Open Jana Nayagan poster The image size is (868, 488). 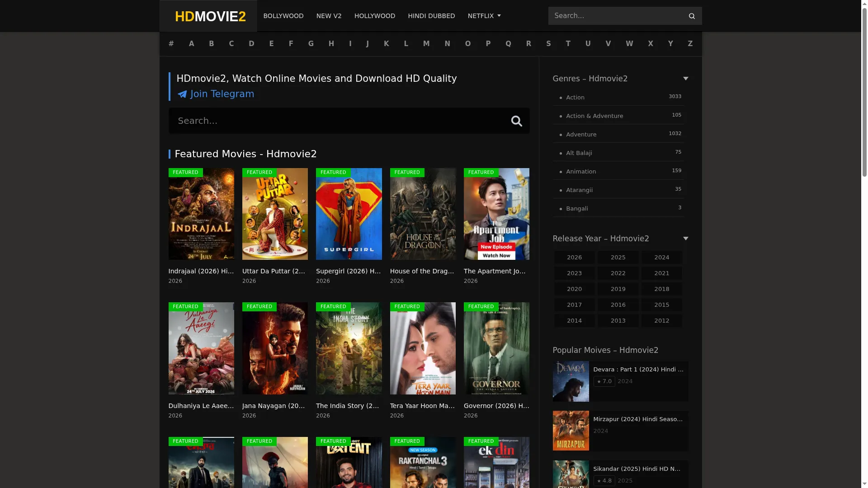(275, 348)
